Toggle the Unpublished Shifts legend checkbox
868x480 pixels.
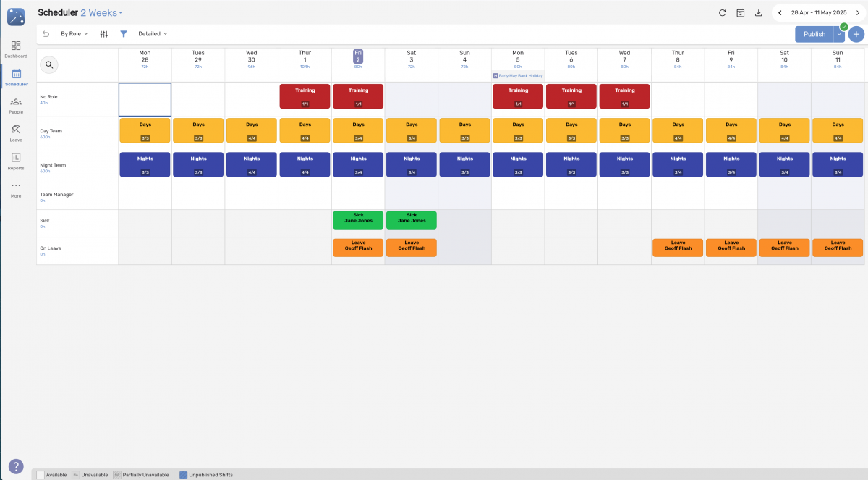tap(183, 475)
